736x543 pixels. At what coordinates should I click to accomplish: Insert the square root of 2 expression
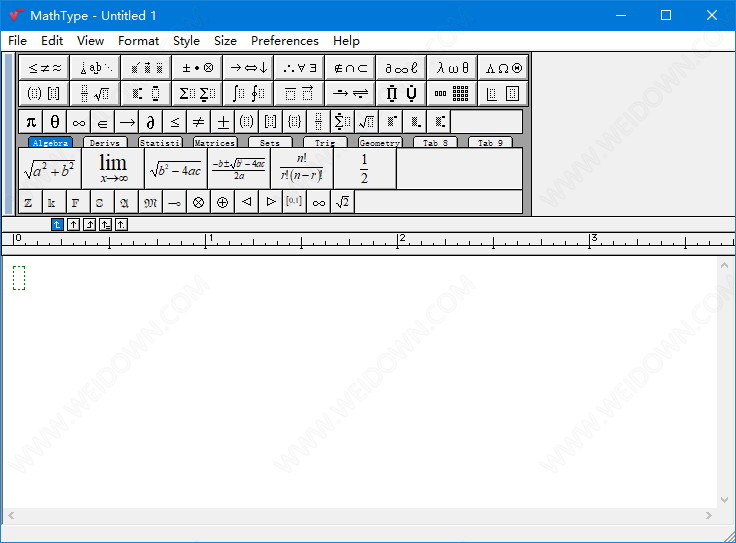pyautogui.click(x=343, y=202)
